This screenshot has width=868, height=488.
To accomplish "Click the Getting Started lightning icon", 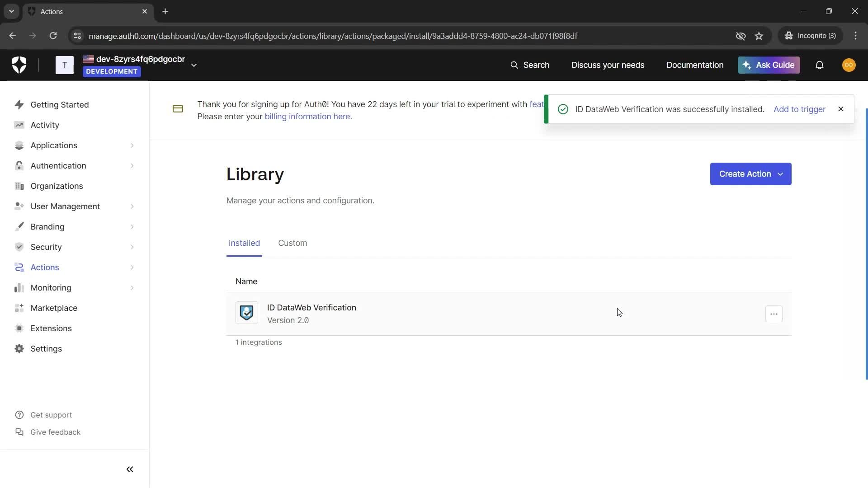I will (19, 105).
